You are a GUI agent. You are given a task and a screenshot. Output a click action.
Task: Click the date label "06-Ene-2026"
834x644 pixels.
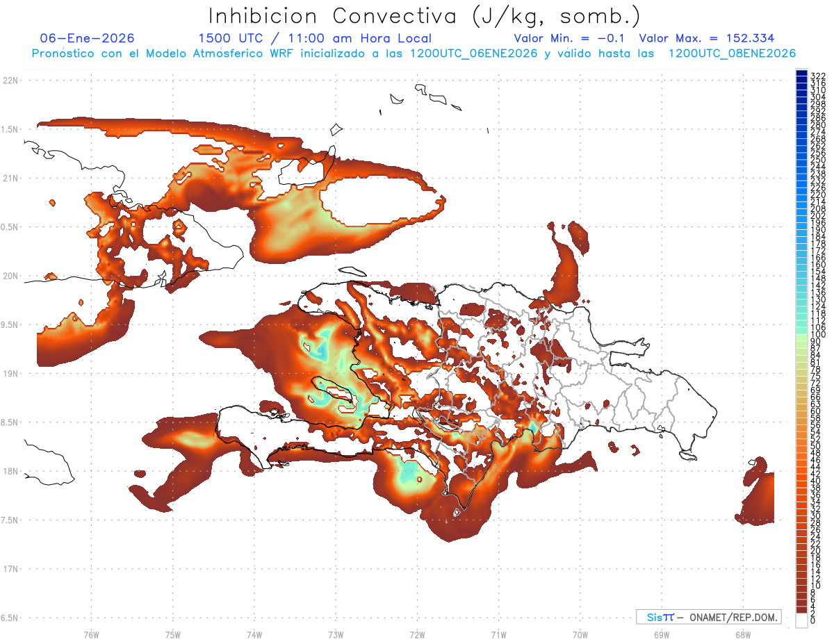pyautogui.click(x=88, y=38)
